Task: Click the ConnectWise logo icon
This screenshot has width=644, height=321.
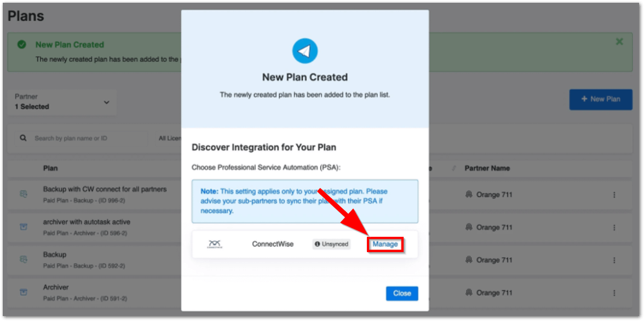Action: point(215,244)
